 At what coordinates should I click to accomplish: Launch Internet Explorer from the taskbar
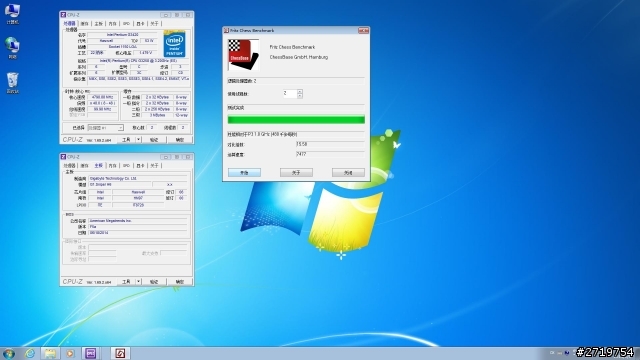pyautogui.click(x=30, y=353)
